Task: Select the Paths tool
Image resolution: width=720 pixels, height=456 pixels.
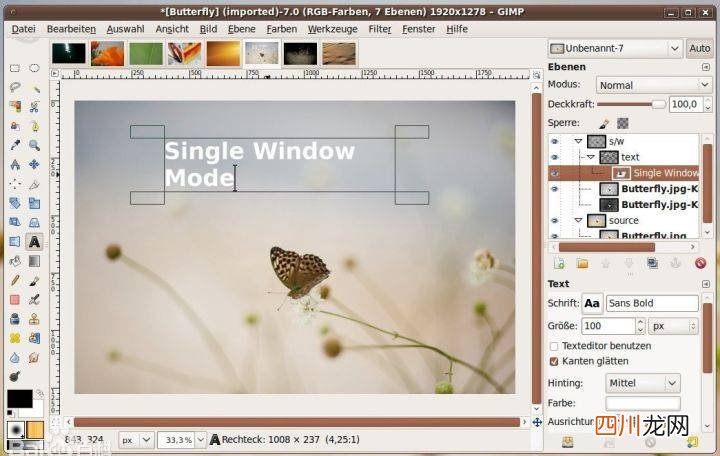Action: click(x=34, y=126)
